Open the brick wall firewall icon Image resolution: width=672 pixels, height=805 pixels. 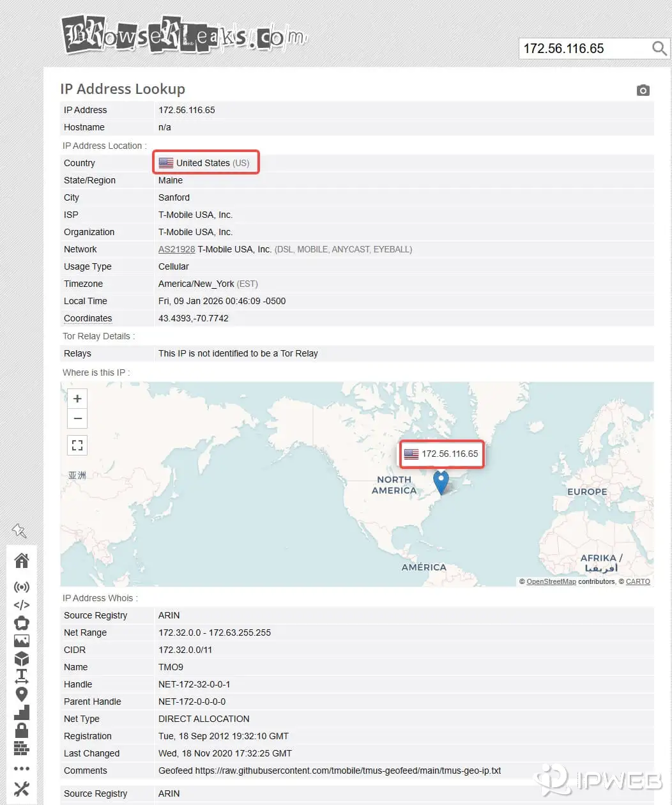point(22,747)
